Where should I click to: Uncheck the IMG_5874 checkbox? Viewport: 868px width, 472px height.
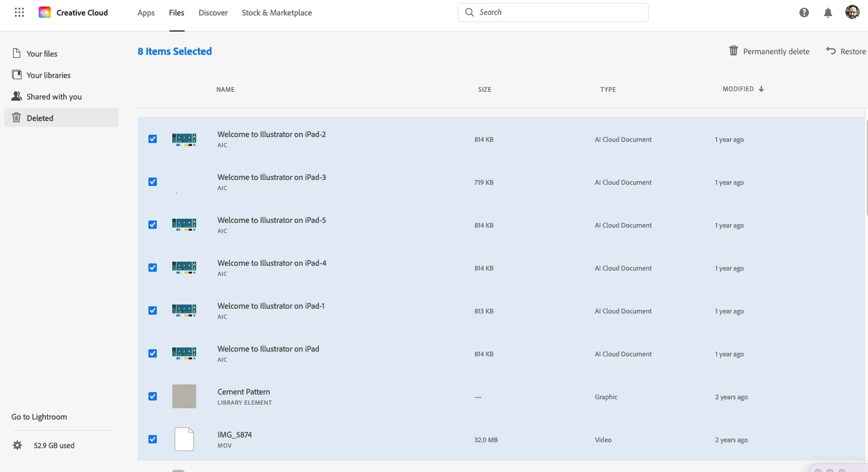tap(153, 439)
